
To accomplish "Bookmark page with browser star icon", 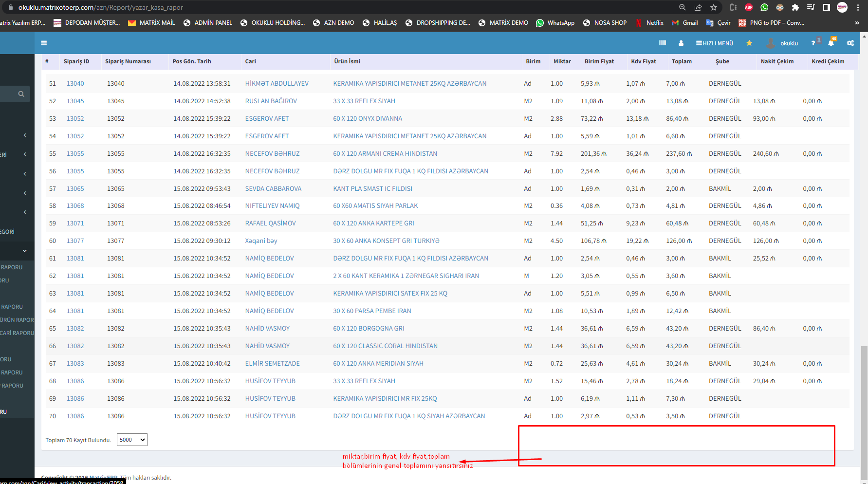I will pyautogui.click(x=713, y=7).
